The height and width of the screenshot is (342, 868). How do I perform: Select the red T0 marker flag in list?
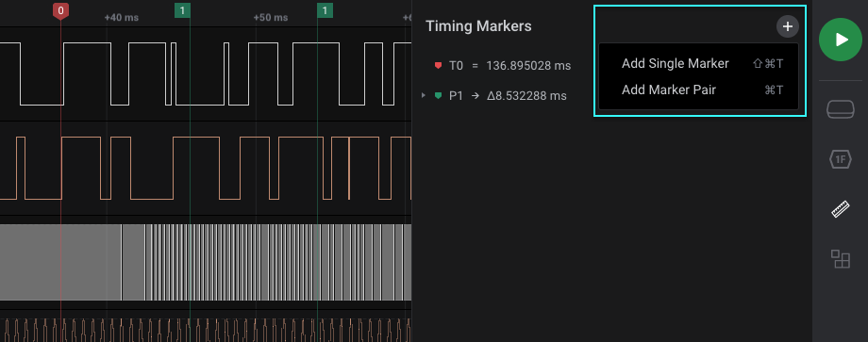[438, 66]
